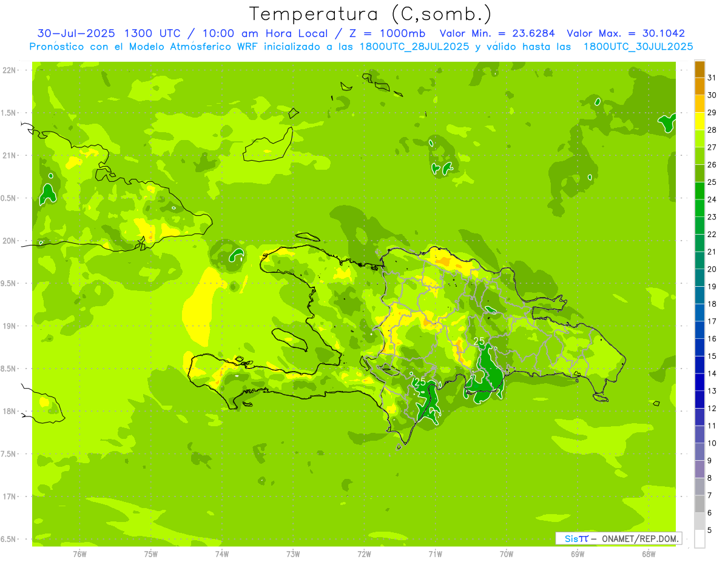Click the "20N" latitude label
Image resolution: width=728 pixels, height=562 pixels.
click(9, 241)
